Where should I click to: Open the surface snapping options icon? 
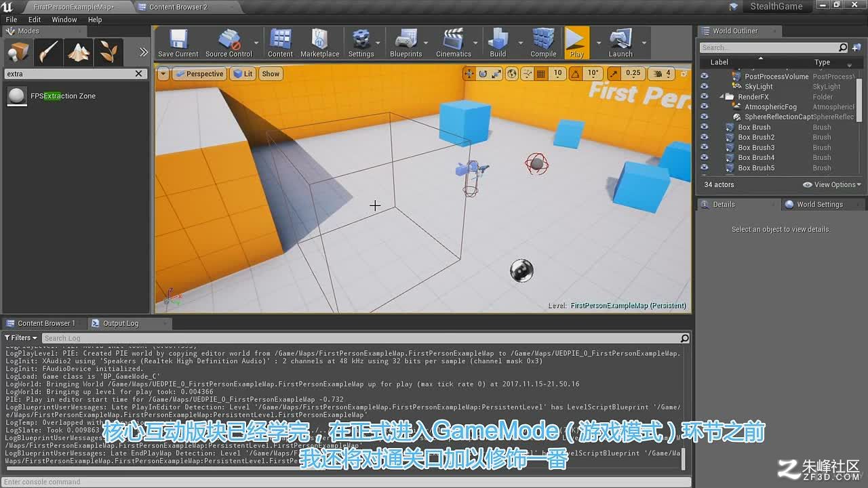pos(528,73)
